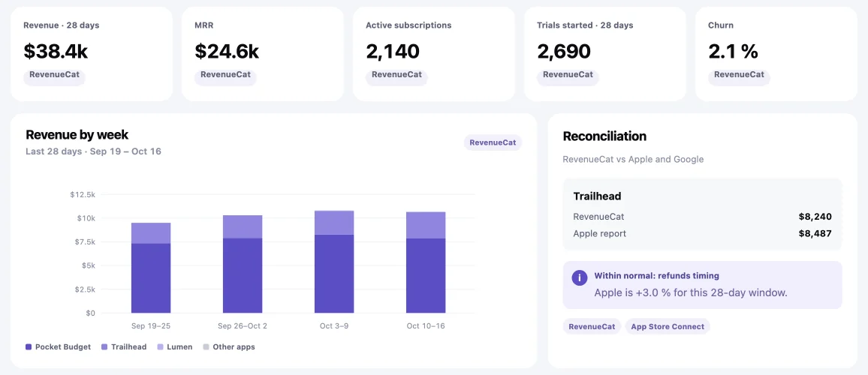Screen dimensions: 868x375
Task: Click the $2.5k y-axis label
Action: pos(84,289)
